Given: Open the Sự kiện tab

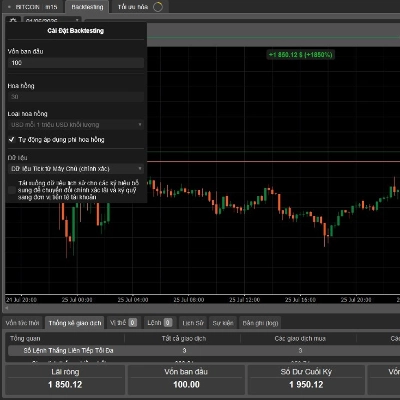Looking at the screenshot, I should coord(223,323).
